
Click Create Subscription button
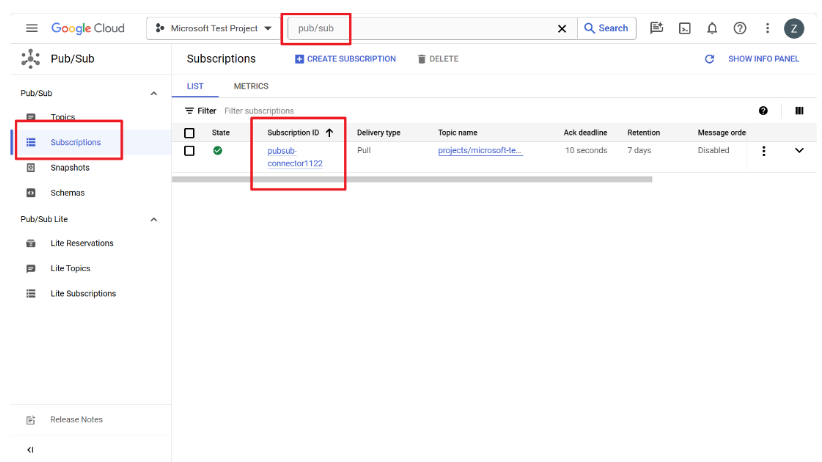click(x=345, y=59)
